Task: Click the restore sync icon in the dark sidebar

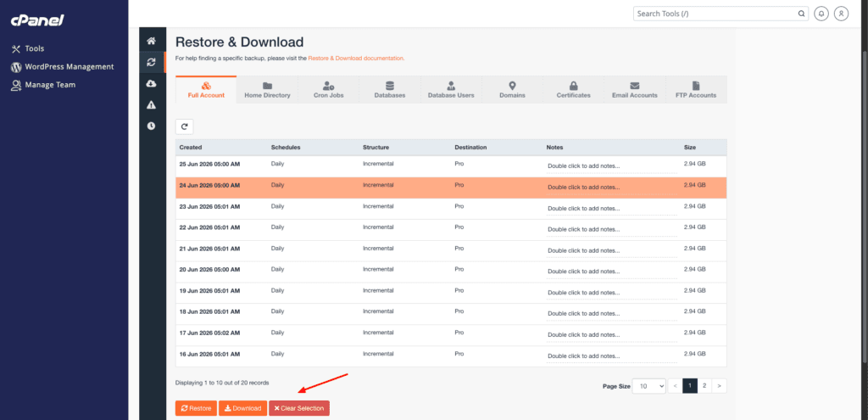Action: click(151, 62)
